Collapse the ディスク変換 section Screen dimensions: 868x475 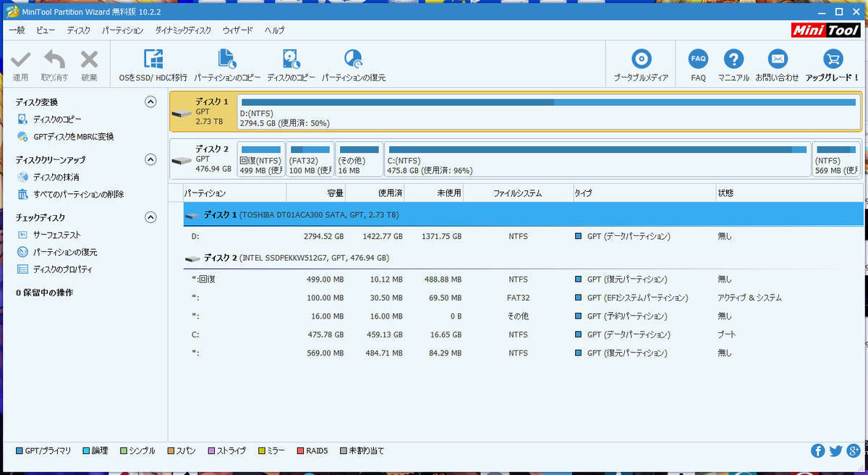tap(150, 102)
